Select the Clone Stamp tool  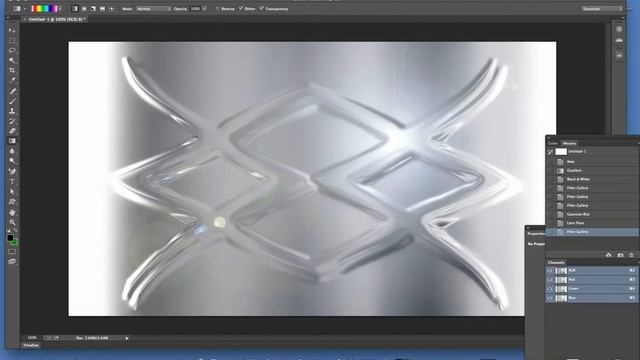[x=12, y=111]
